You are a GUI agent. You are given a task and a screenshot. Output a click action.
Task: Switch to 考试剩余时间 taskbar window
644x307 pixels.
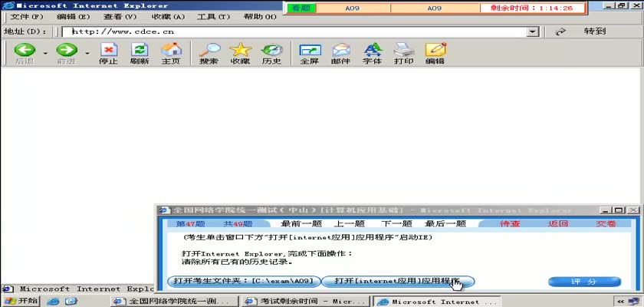[306, 302]
